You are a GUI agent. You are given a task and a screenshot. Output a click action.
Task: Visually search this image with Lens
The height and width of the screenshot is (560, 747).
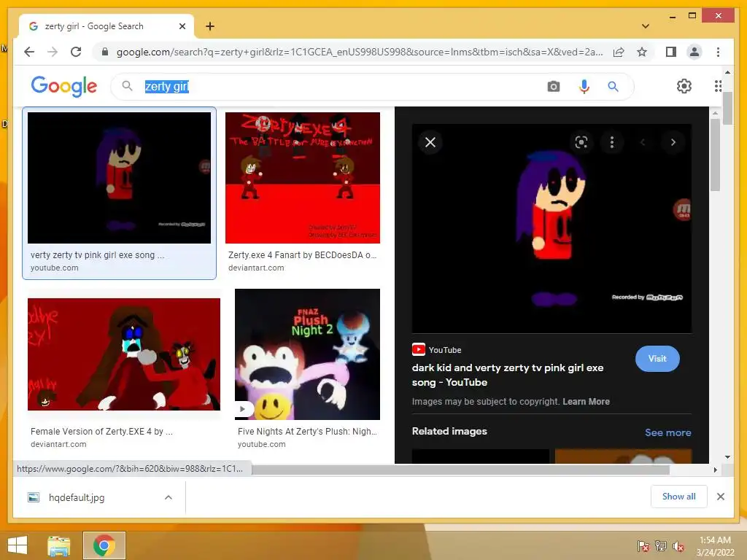(581, 142)
